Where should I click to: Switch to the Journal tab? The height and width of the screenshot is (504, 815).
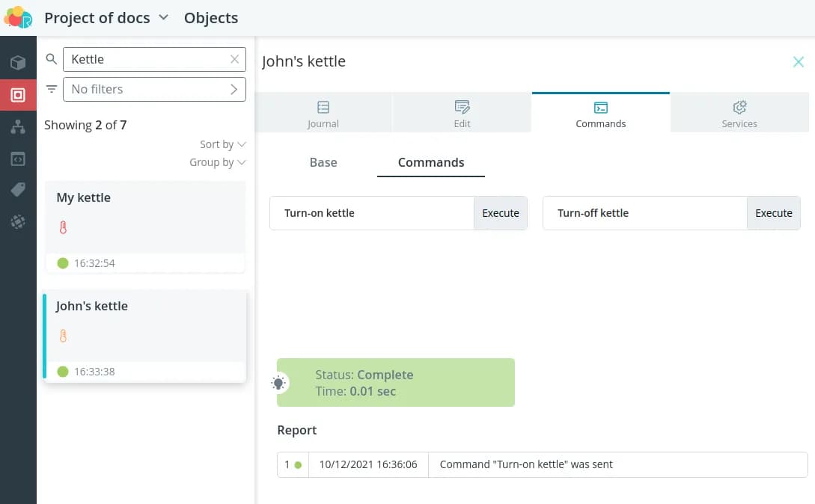pos(323,114)
